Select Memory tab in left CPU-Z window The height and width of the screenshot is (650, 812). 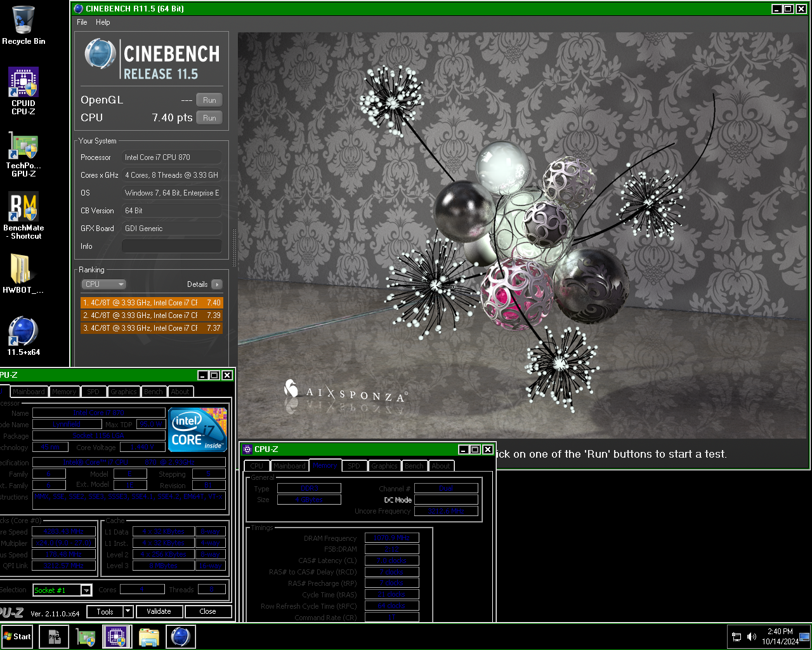(x=64, y=392)
